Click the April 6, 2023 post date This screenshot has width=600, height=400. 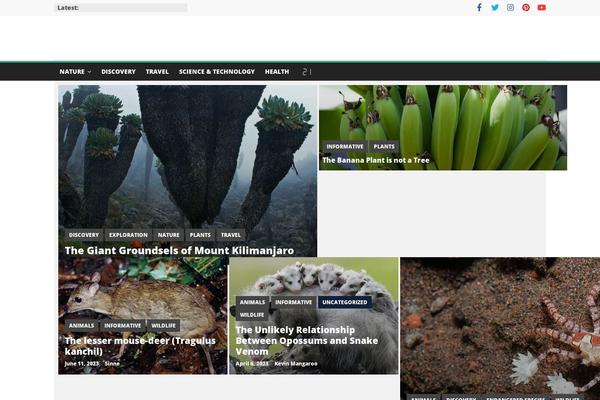point(252,364)
